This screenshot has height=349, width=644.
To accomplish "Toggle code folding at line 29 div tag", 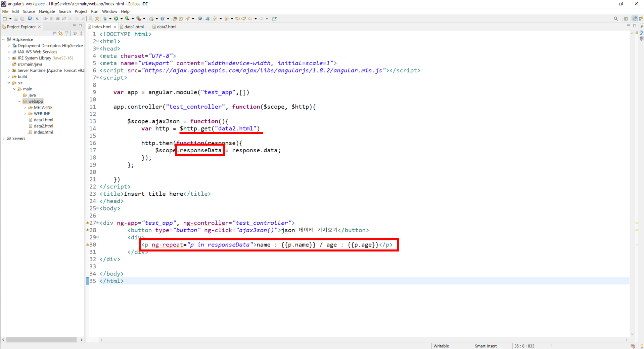I will (97, 237).
